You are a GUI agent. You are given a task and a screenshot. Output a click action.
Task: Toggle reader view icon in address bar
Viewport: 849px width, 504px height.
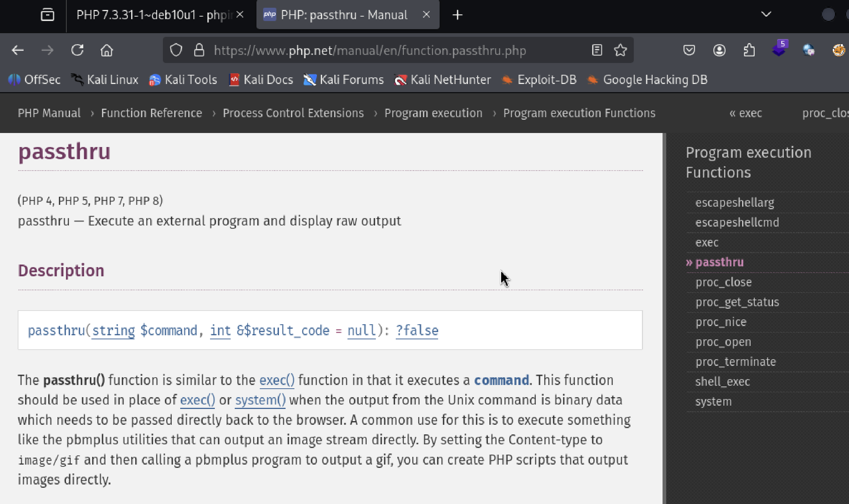tap(597, 50)
